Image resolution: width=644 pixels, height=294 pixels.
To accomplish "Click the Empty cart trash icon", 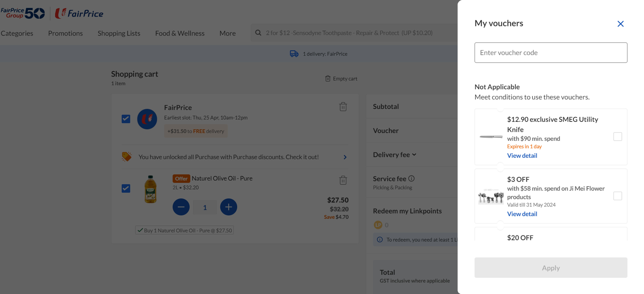I will point(328,79).
